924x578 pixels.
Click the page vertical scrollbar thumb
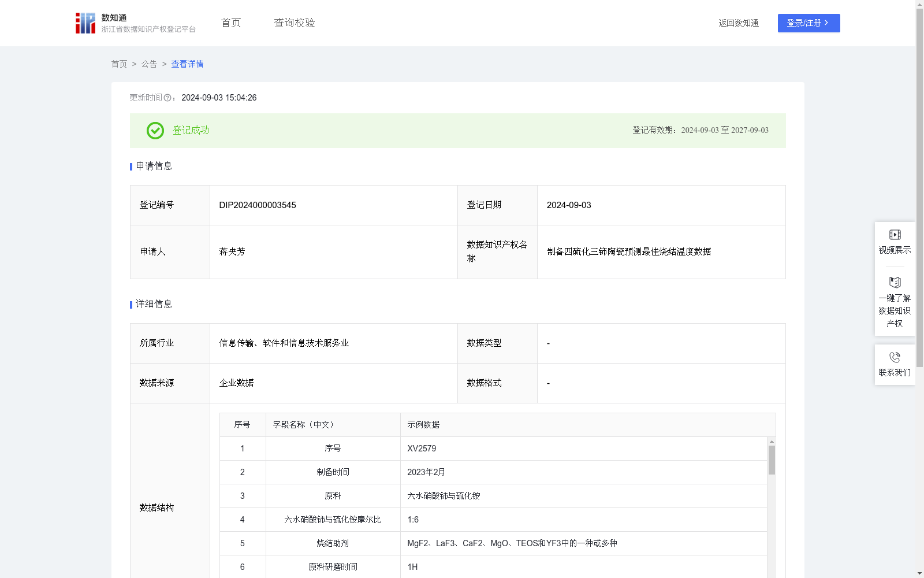coord(919,188)
